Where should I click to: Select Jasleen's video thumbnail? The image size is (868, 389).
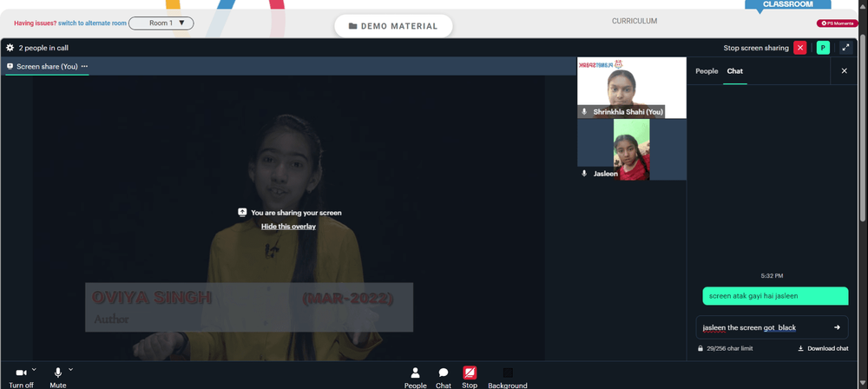(632, 149)
